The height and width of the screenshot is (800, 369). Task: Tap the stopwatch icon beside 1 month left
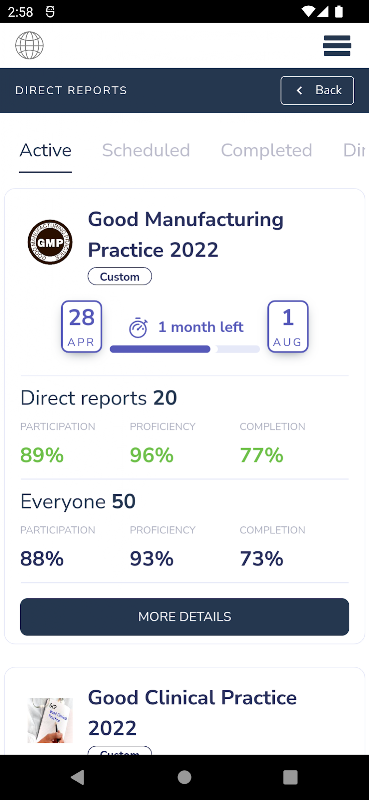138,328
